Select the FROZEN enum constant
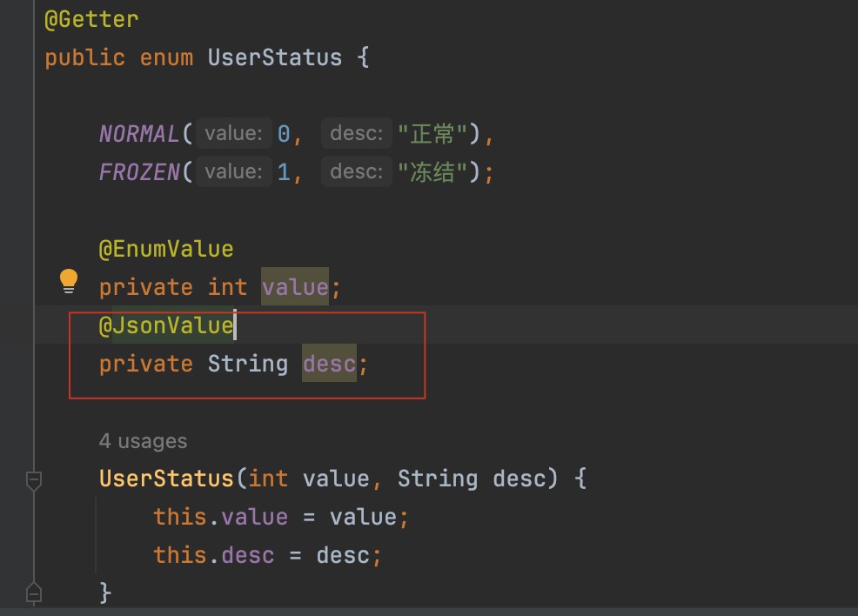858x616 pixels. (138, 172)
